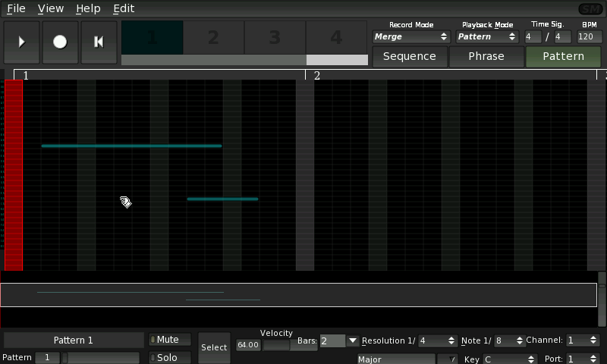Switch to the Sequence view

click(x=410, y=56)
